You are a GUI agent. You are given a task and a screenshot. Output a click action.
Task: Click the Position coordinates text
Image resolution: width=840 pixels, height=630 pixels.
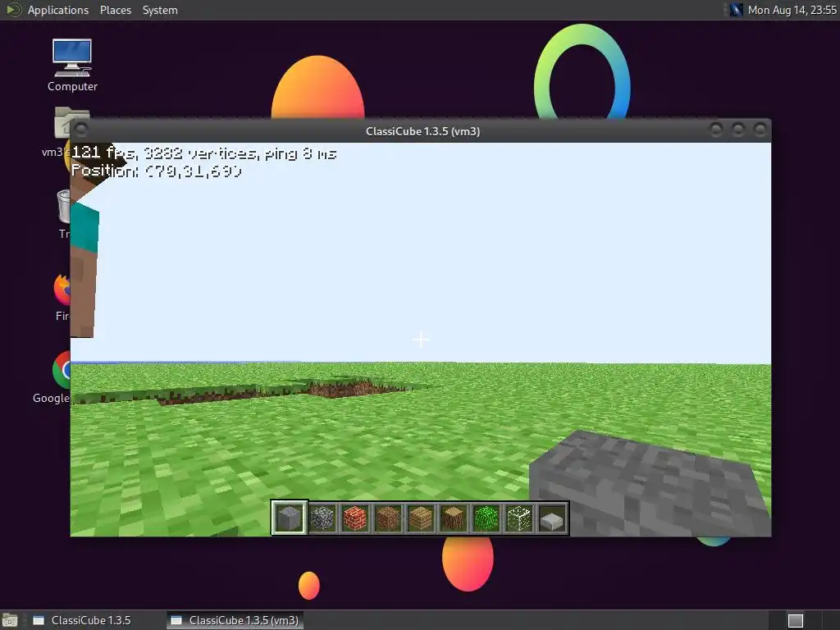157,171
